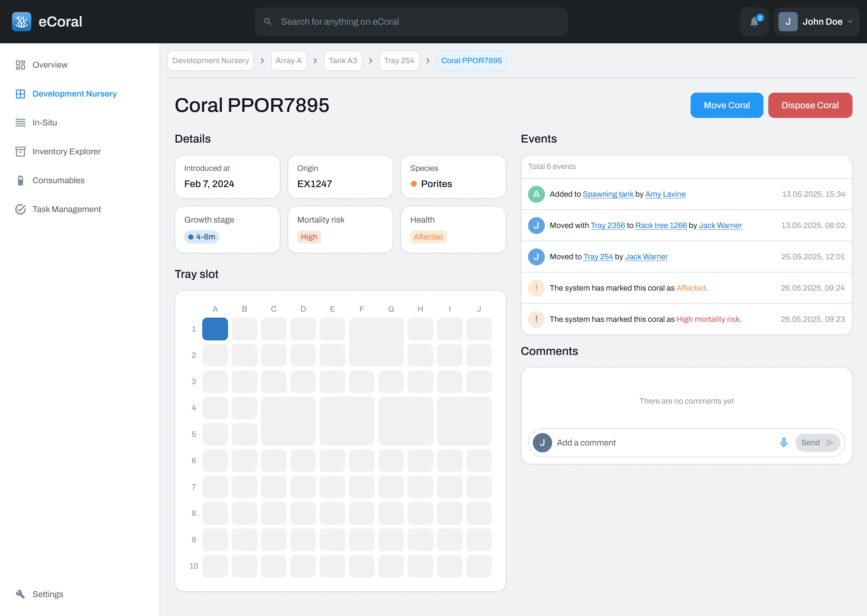
Task: Click the Task Management checkmark icon
Action: [20, 209]
